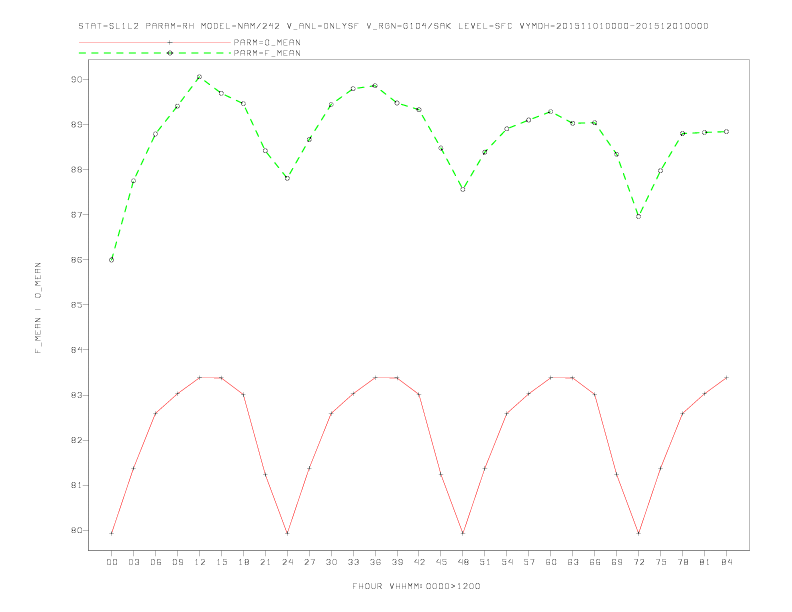The width and height of the screenshot is (792, 612).
Task: Click the green F_MEAN final point at hour 84
Action: [726, 131]
